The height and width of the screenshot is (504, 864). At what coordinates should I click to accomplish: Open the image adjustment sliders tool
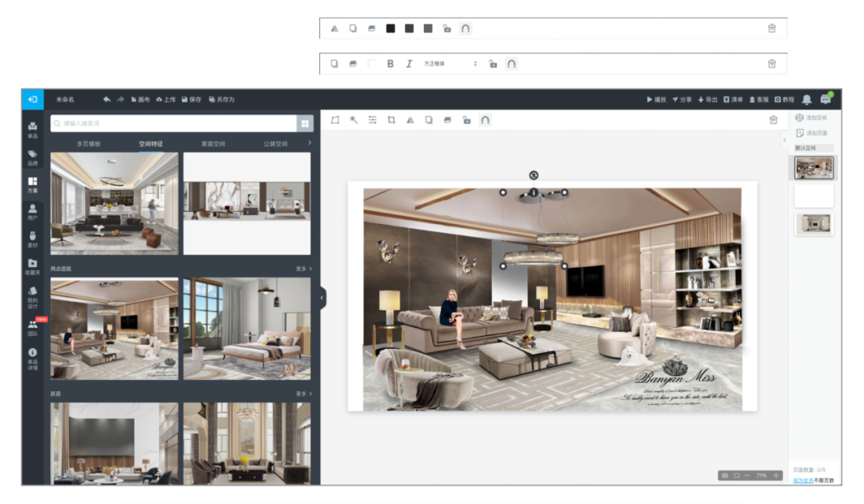(373, 120)
